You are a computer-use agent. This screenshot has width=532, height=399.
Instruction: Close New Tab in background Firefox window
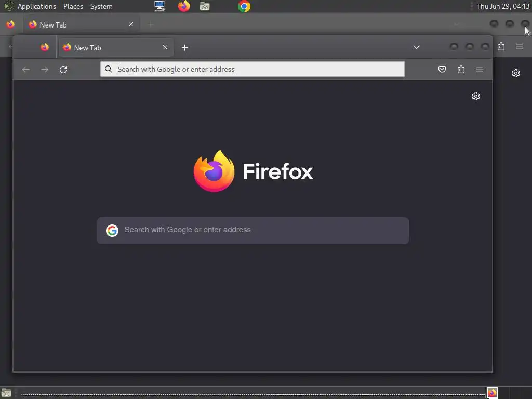130,24
